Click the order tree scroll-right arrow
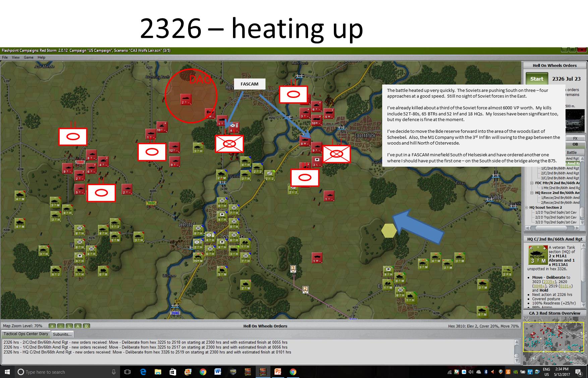Viewport: 588px width, 378px height. pos(577,228)
